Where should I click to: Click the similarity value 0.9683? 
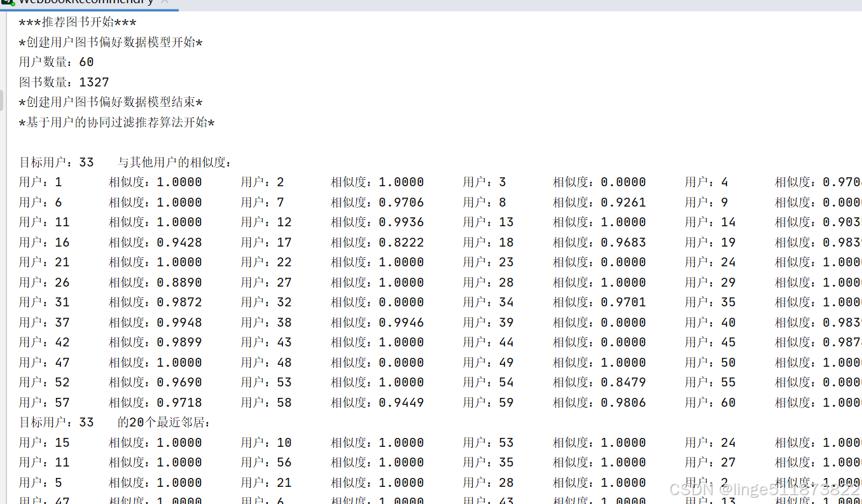click(x=623, y=243)
